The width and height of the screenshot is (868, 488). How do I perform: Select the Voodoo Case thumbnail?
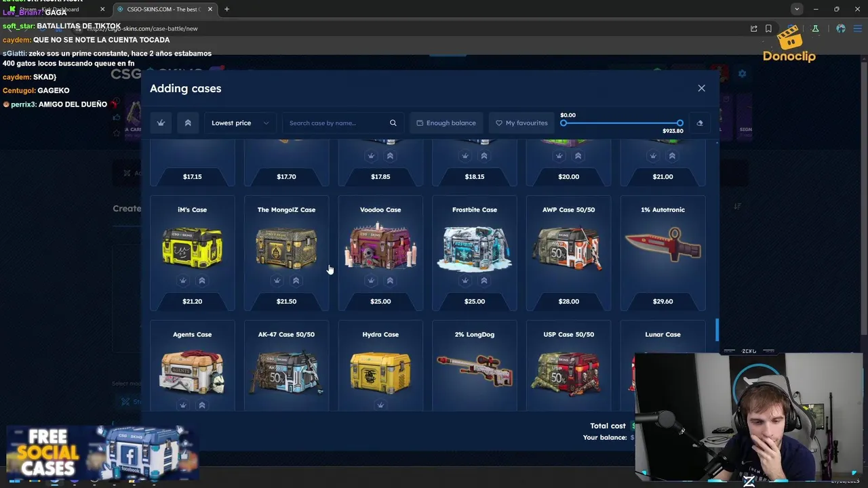(380, 245)
